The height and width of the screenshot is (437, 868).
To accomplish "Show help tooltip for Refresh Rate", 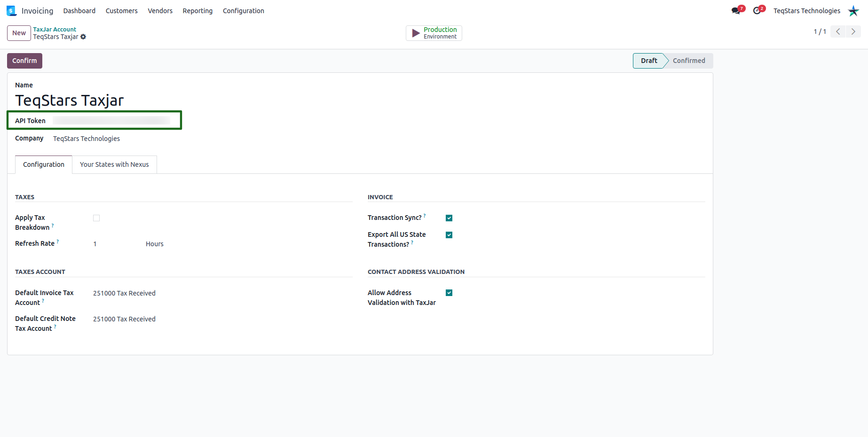I will (58, 242).
